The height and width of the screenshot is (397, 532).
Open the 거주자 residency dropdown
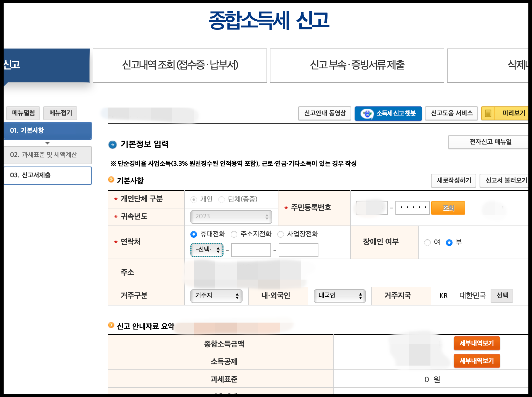point(216,296)
